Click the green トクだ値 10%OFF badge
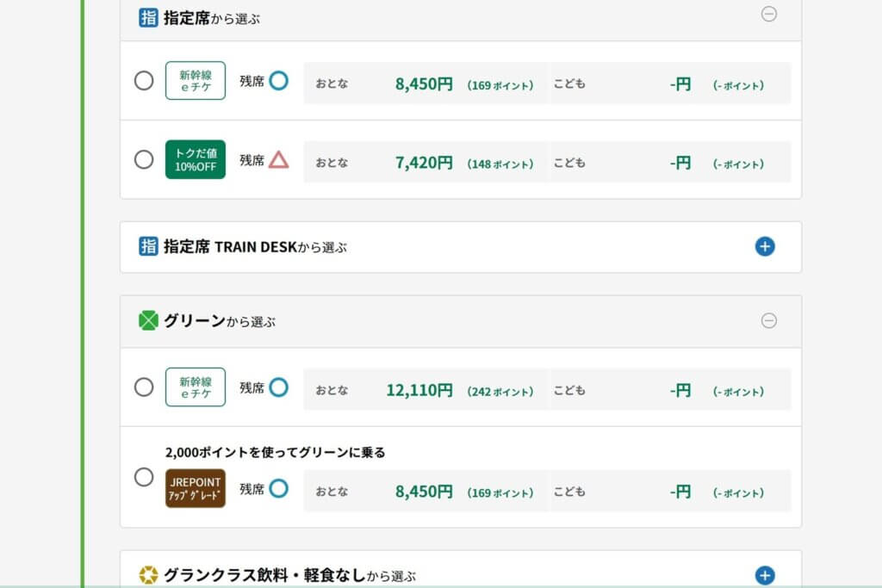882x588 pixels. click(196, 160)
